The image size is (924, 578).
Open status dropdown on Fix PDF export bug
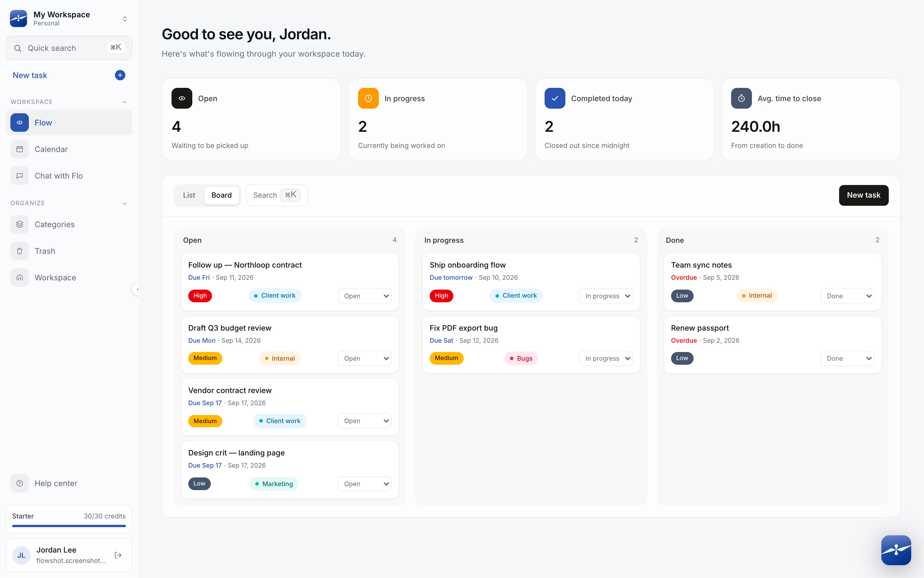(x=606, y=359)
